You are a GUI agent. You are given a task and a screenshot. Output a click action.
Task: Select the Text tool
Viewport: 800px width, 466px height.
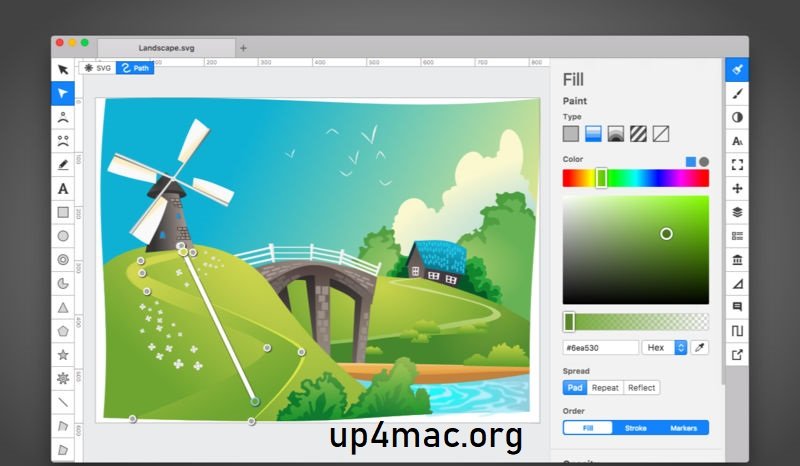(x=63, y=188)
